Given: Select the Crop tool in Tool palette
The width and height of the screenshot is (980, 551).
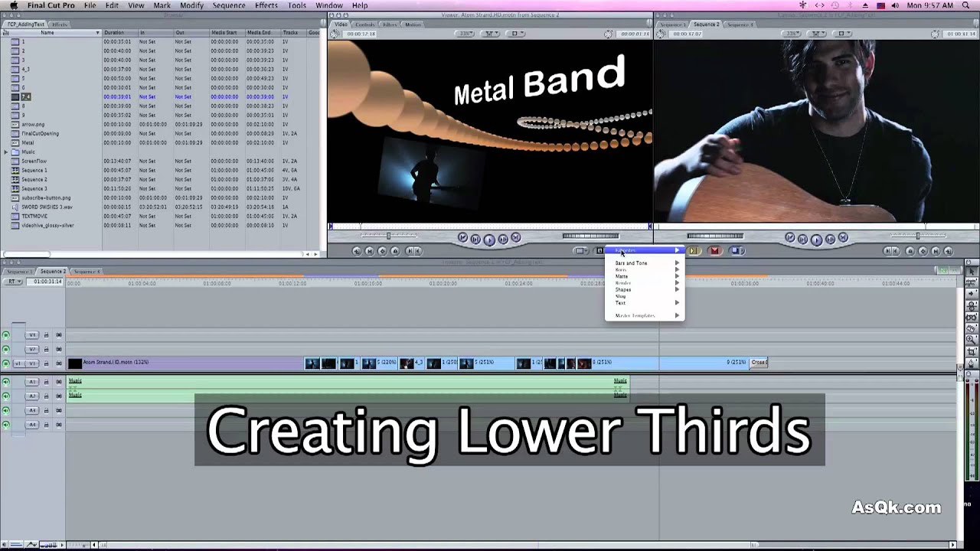Looking at the screenshot, I should (972, 351).
